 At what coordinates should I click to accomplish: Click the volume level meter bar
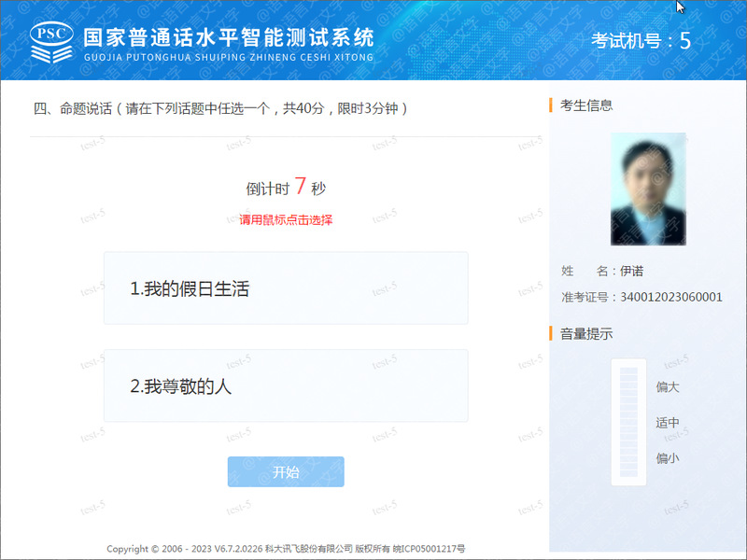[x=628, y=422]
